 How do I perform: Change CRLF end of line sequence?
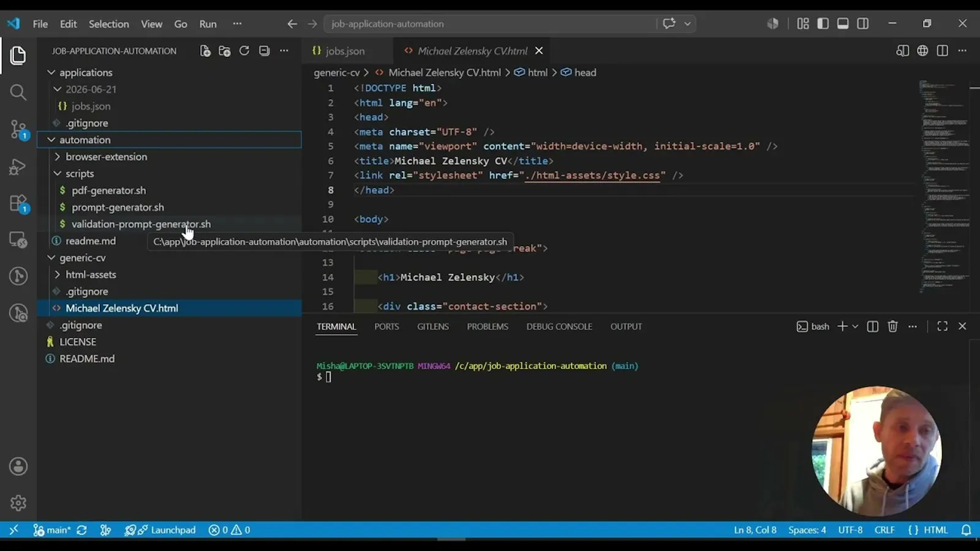pyautogui.click(x=884, y=530)
